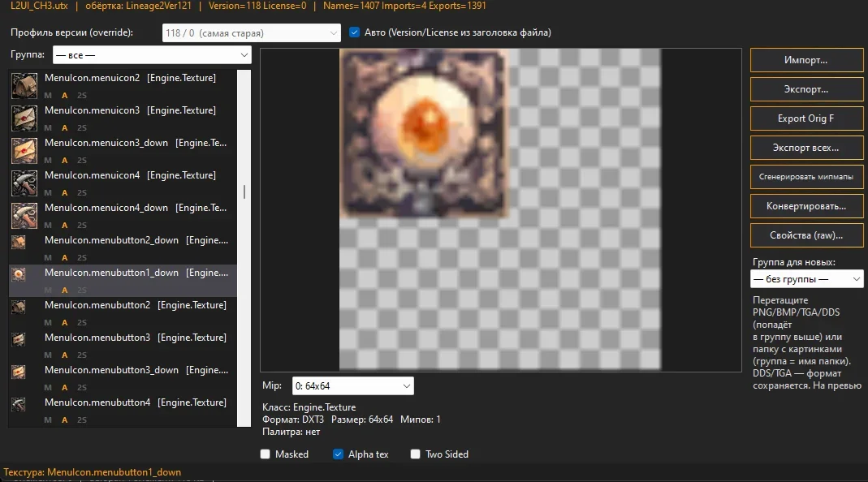Click the MenuIcon.menuicon3_down envelope thumbnail
Image resolution: width=868 pixels, height=482 pixels.
point(24,150)
